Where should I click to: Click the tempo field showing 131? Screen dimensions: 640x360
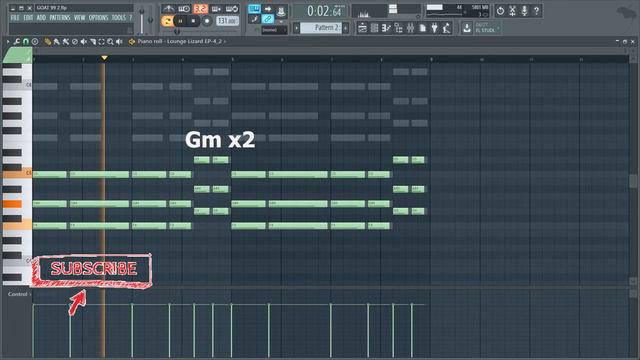227,21
